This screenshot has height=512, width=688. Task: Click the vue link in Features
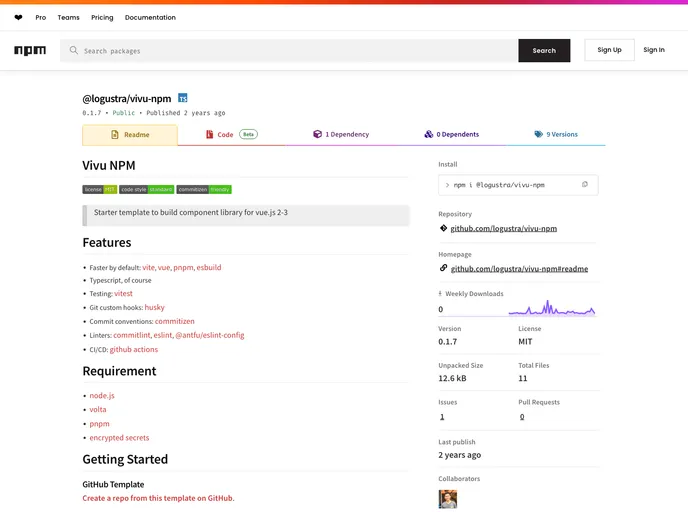pos(164,268)
